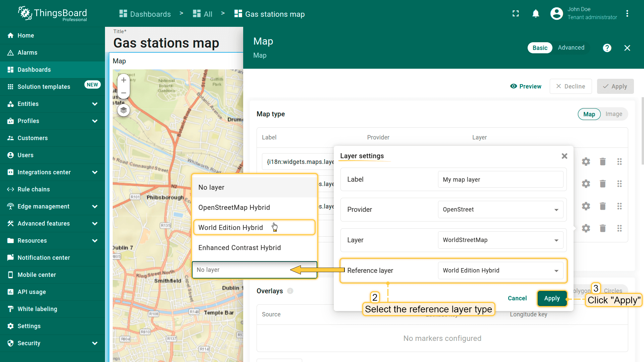
Task: Open the Provider OpenStreet dropdown
Action: [500, 209]
